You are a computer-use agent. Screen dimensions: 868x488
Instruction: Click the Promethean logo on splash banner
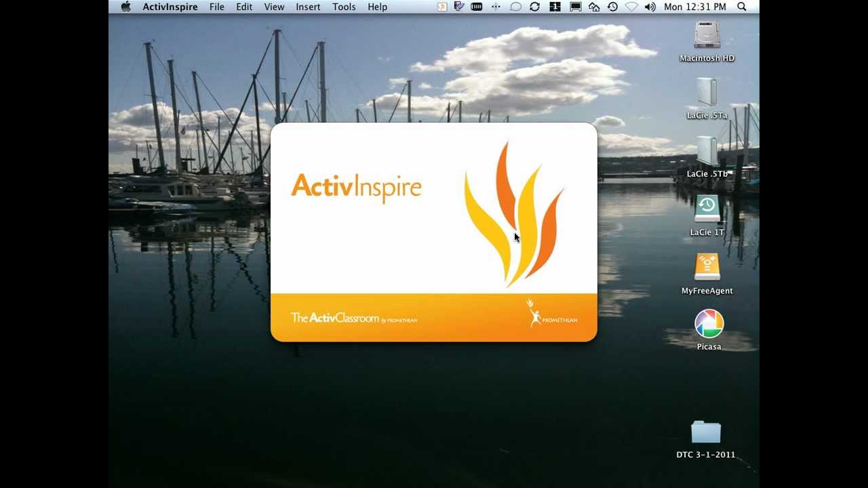pyautogui.click(x=551, y=313)
